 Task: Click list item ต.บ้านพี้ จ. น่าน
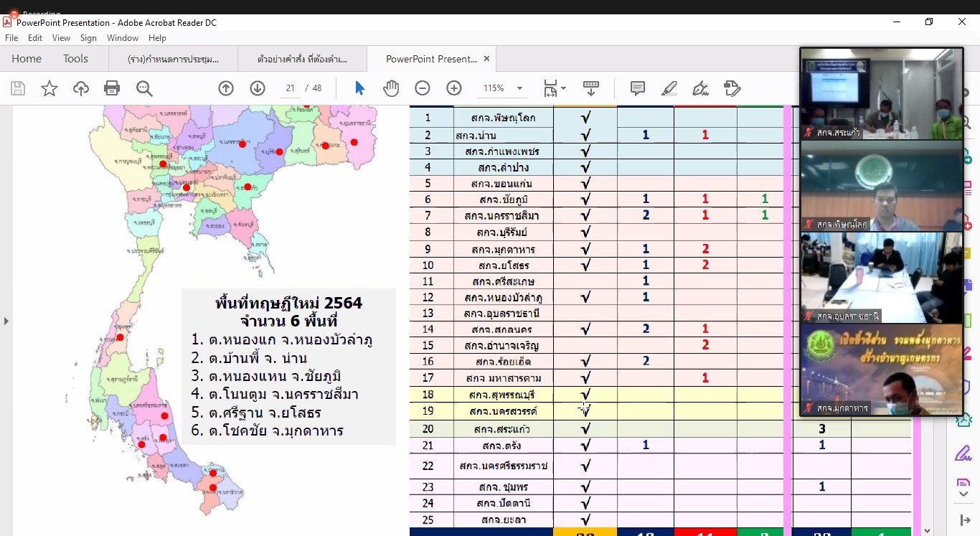tap(249, 358)
